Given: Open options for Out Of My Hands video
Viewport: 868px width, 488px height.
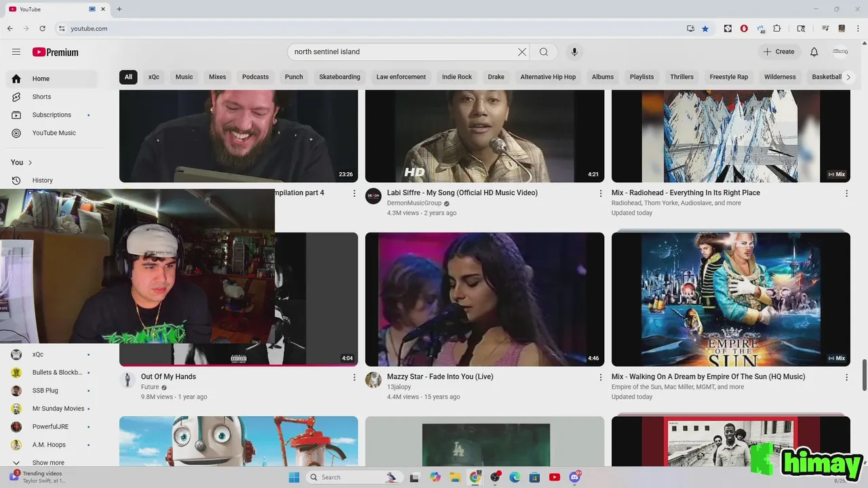Looking at the screenshot, I should pyautogui.click(x=354, y=377).
